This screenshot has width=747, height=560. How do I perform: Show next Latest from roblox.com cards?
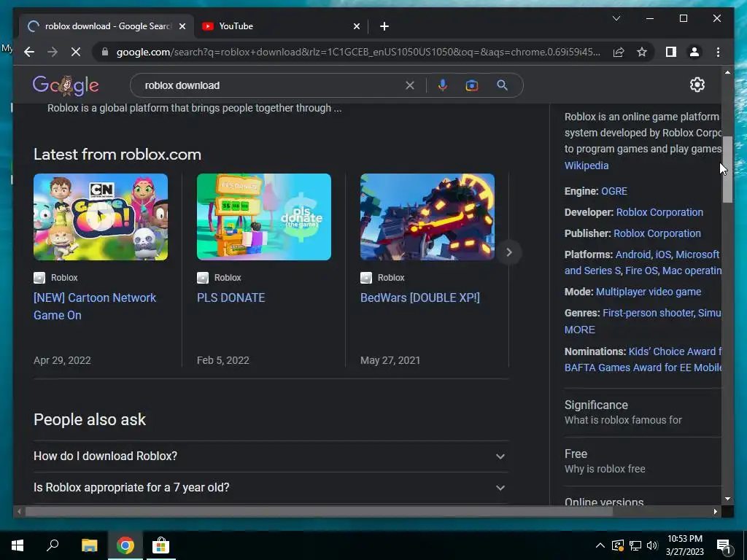point(508,252)
